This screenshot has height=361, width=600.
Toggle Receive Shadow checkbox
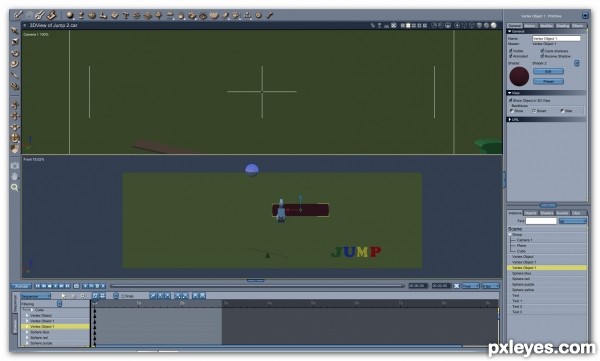[542, 56]
